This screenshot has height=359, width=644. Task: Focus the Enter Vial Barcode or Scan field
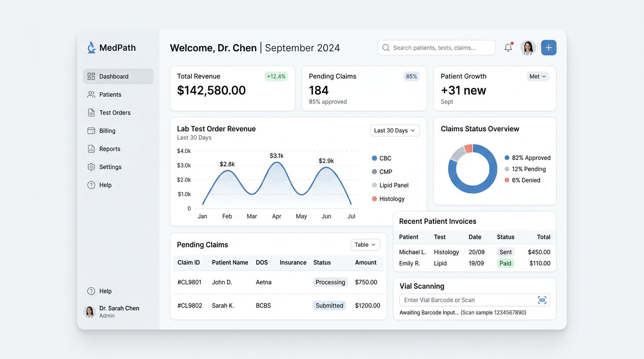tap(475, 300)
